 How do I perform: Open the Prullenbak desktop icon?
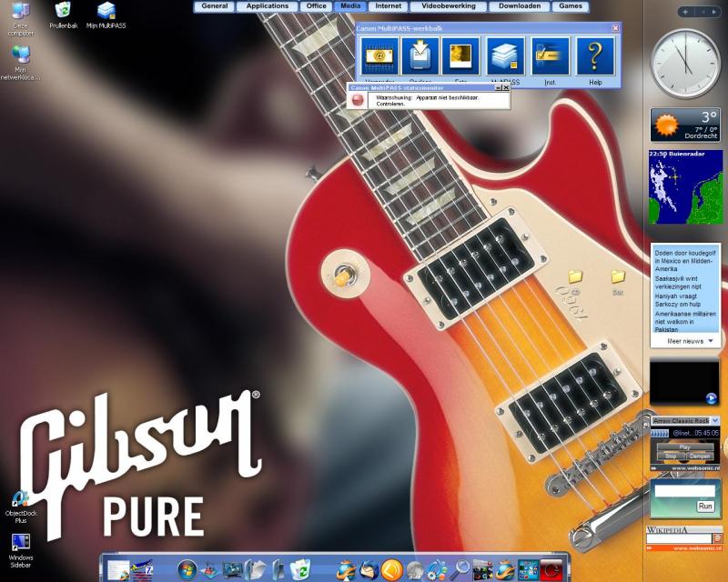63,15
